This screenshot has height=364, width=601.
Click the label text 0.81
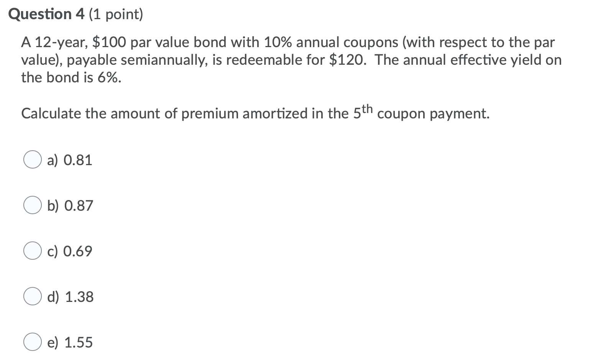pyautogui.click(x=69, y=160)
